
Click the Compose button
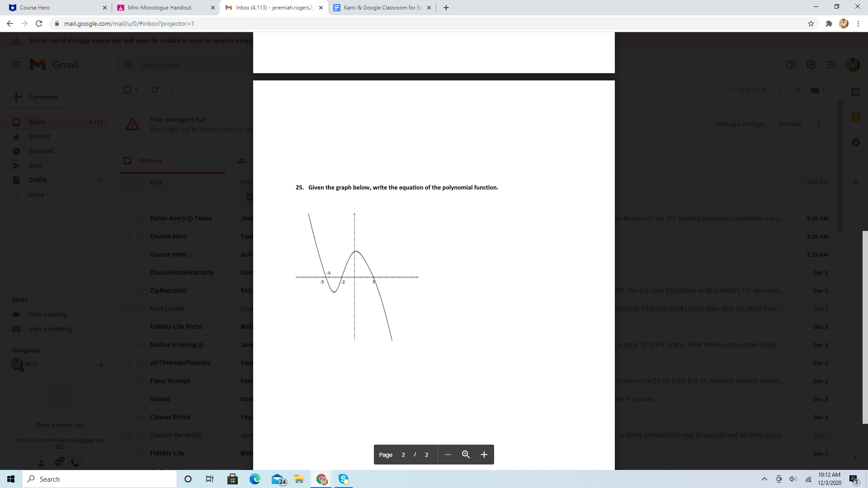click(x=36, y=96)
